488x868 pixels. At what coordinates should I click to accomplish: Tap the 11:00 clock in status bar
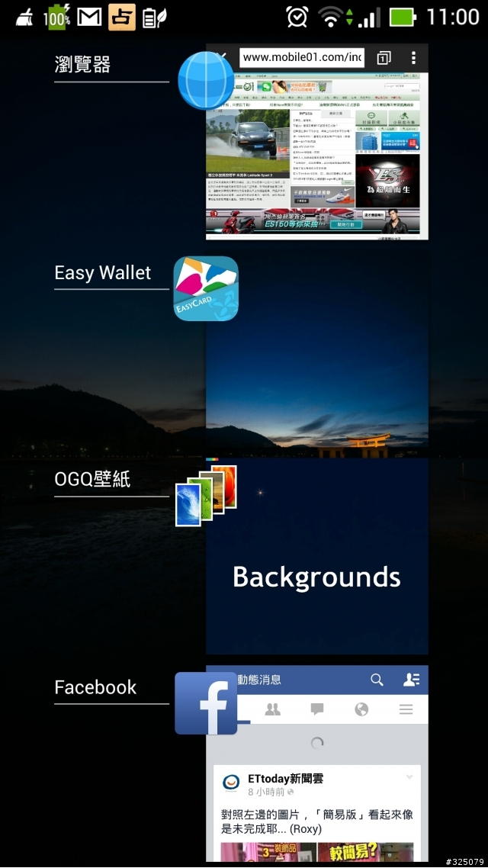(x=453, y=17)
